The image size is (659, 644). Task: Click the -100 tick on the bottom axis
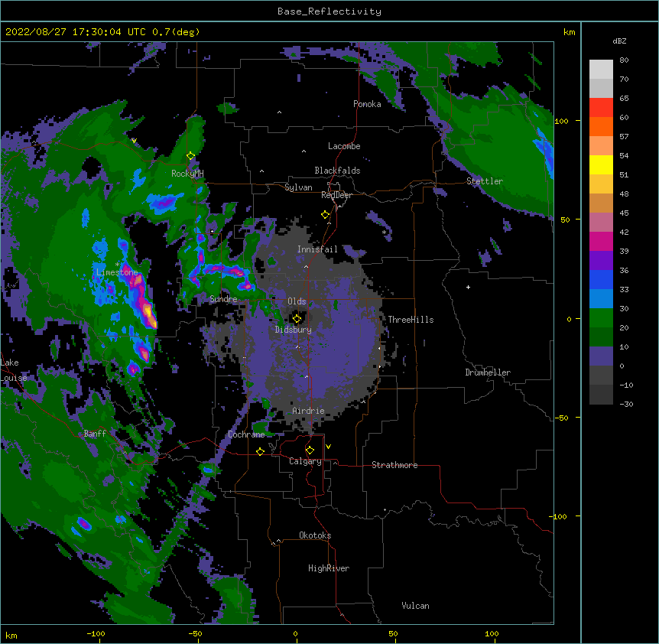(x=96, y=633)
